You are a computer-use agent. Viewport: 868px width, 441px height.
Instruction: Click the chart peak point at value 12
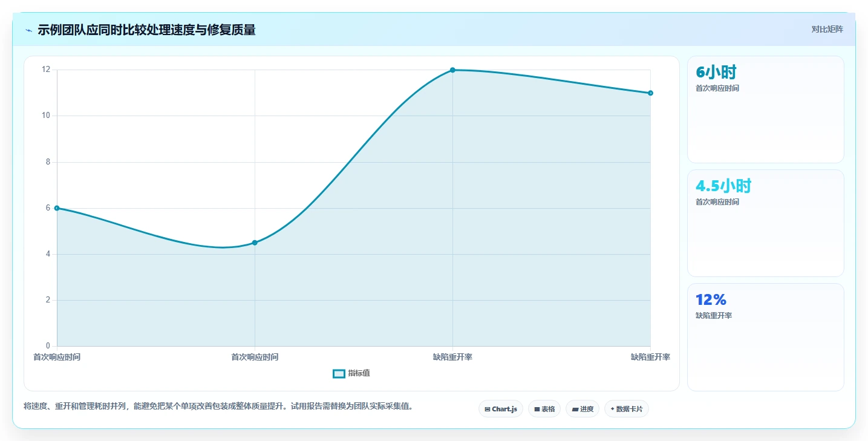click(x=452, y=70)
